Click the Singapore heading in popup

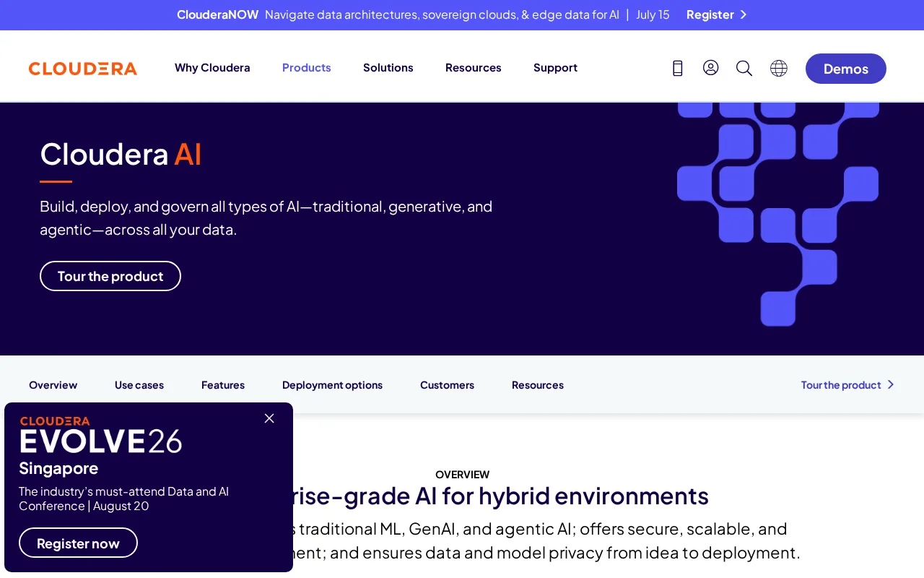(x=58, y=468)
